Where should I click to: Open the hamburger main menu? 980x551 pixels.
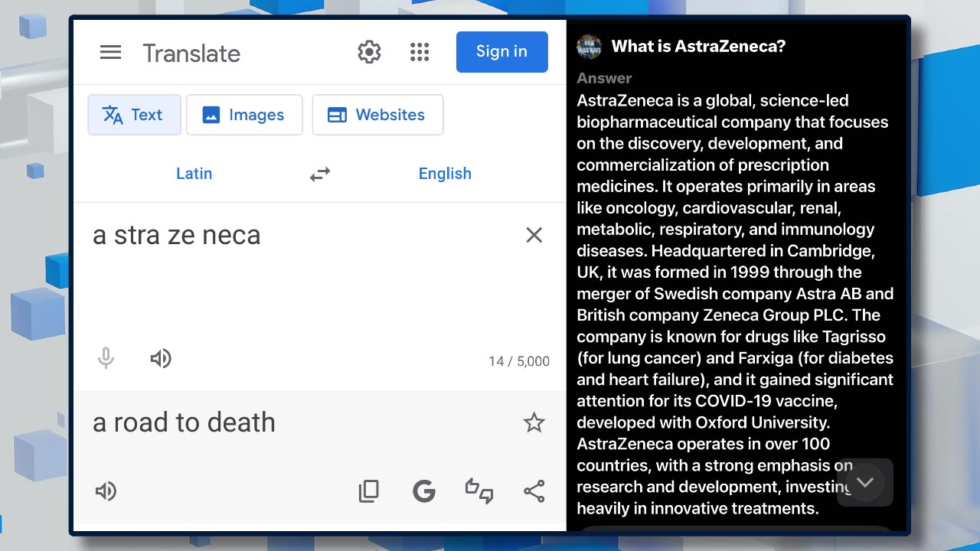coord(111,52)
